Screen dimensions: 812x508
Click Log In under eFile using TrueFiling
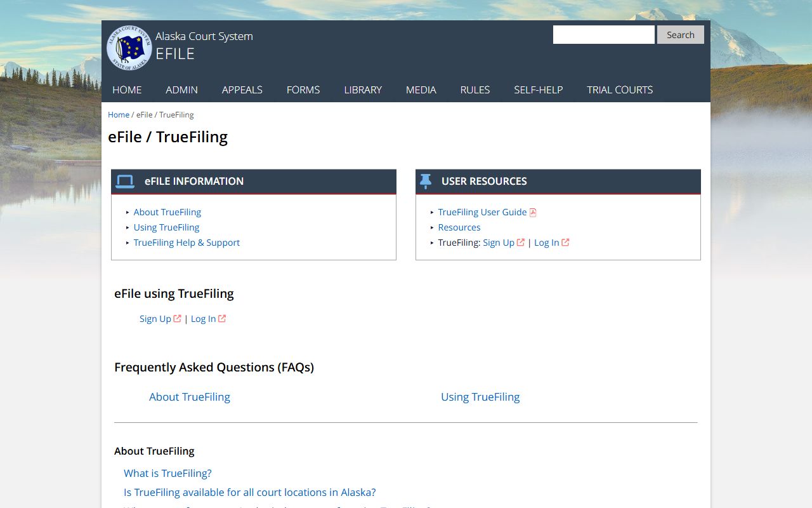point(204,319)
